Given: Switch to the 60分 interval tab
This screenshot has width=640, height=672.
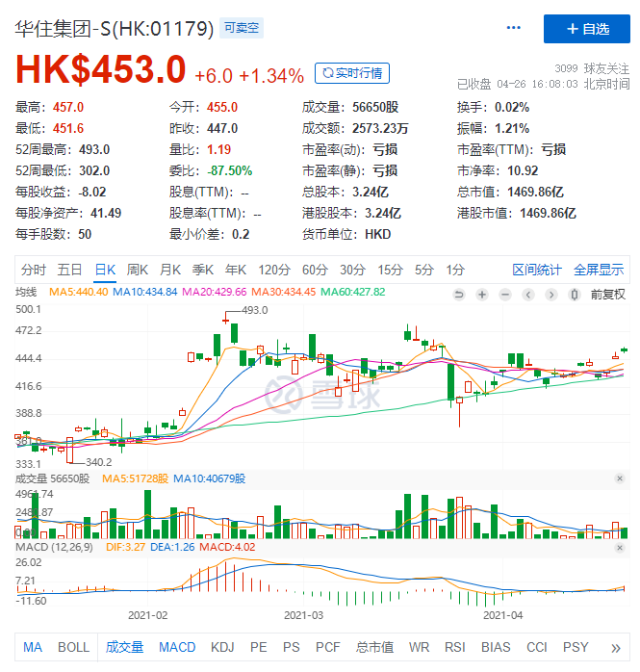Looking at the screenshot, I should [x=315, y=270].
